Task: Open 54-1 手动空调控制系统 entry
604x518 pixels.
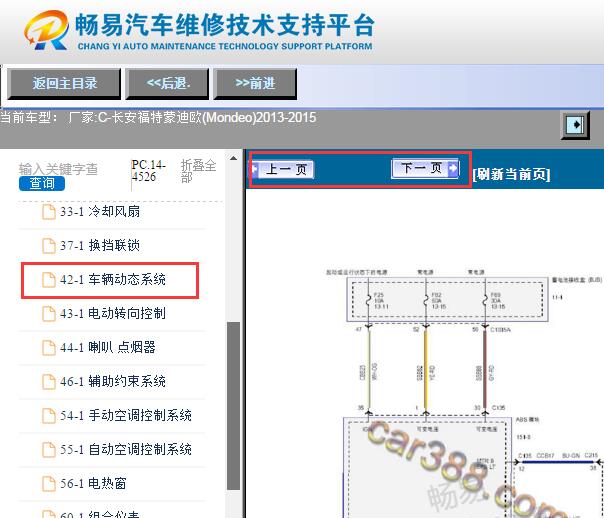Action: click(126, 415)
